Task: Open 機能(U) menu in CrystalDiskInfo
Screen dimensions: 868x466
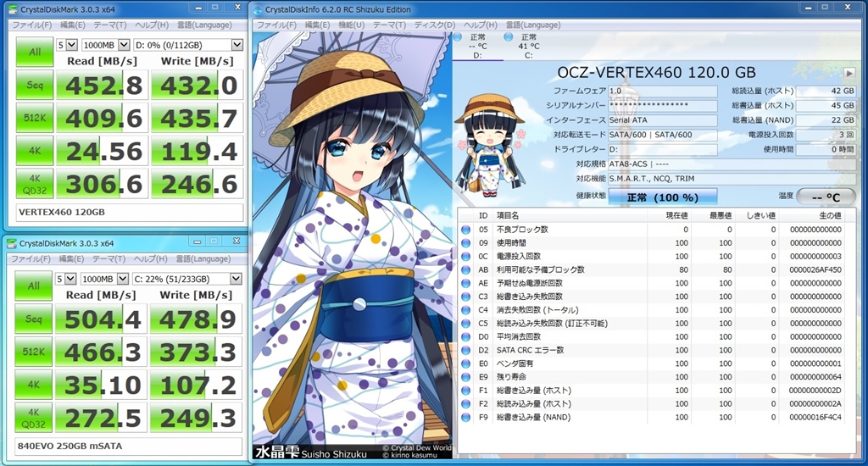Action: (x=352, y=25)
